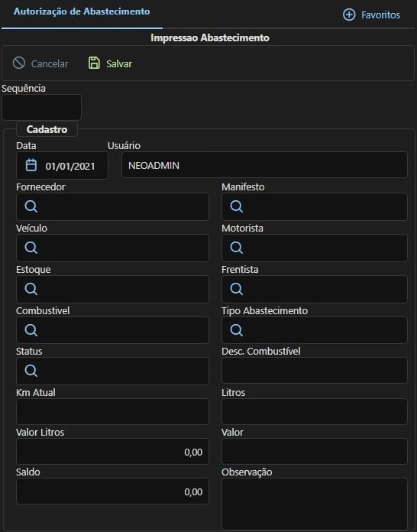Select the Autorização de Abastecimento tab
This screenshot has width=417, height=532.
tap(82, 11)
